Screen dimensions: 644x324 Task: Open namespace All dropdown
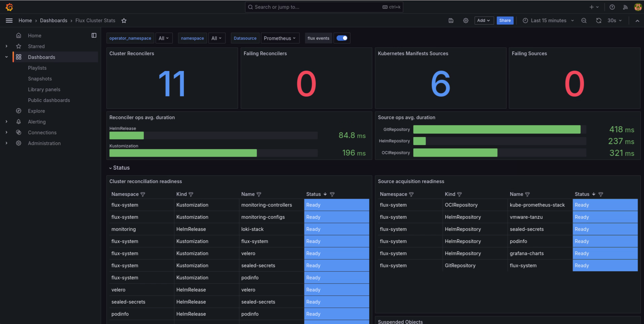(x=216, y=38)
